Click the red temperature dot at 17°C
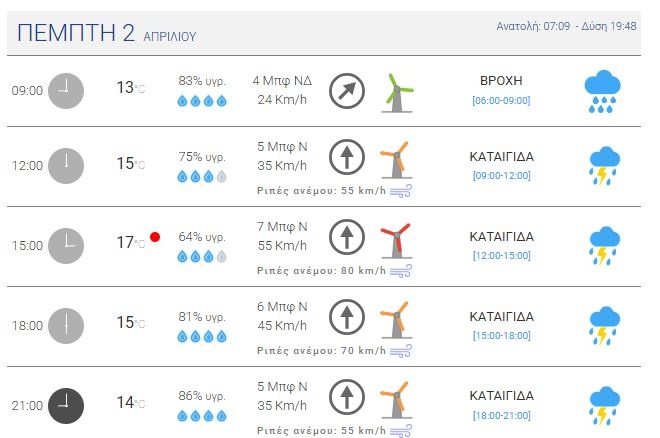The width and height of the screenshot is (660, 438). 155,237
